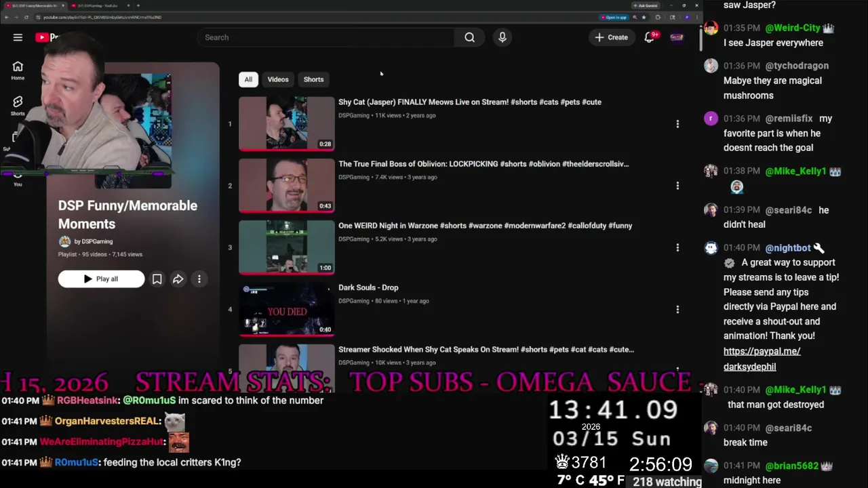The image size is (868, 488).
Task: Select the All filter chip
Action: (x=248, y=79)
